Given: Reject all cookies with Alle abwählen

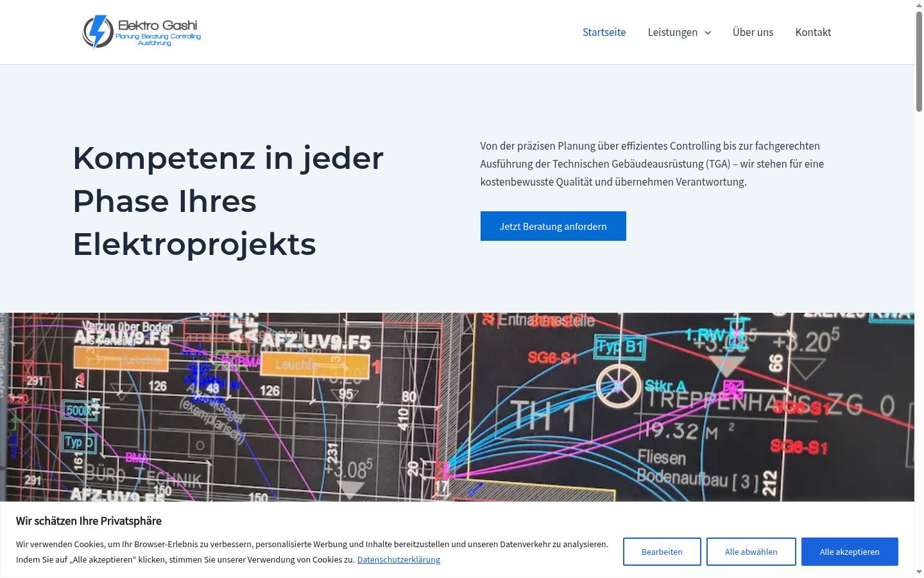Looking at the screenshot, I should (x=751, y=552).
